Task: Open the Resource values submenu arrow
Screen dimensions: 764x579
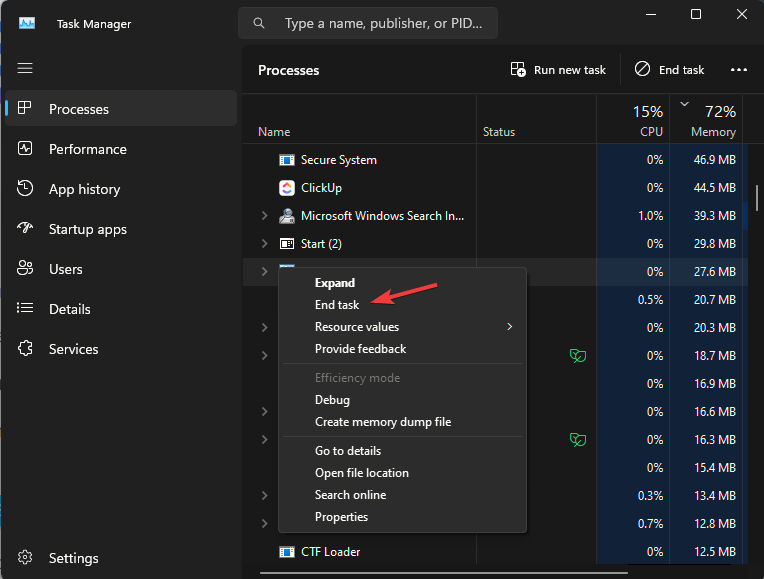Action: click(x=510, y=327)
